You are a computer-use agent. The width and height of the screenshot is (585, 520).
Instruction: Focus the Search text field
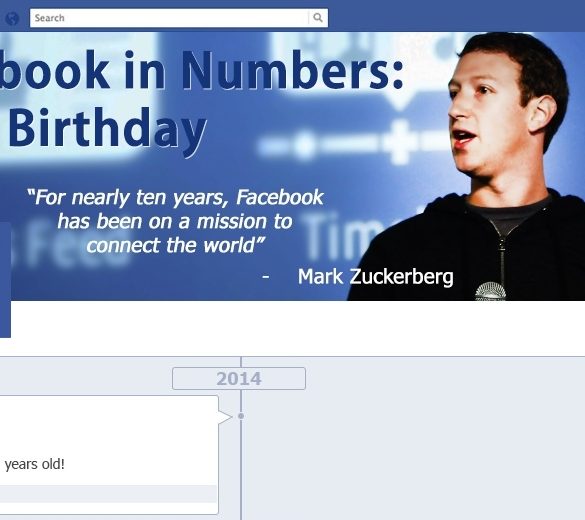point(170,18)
